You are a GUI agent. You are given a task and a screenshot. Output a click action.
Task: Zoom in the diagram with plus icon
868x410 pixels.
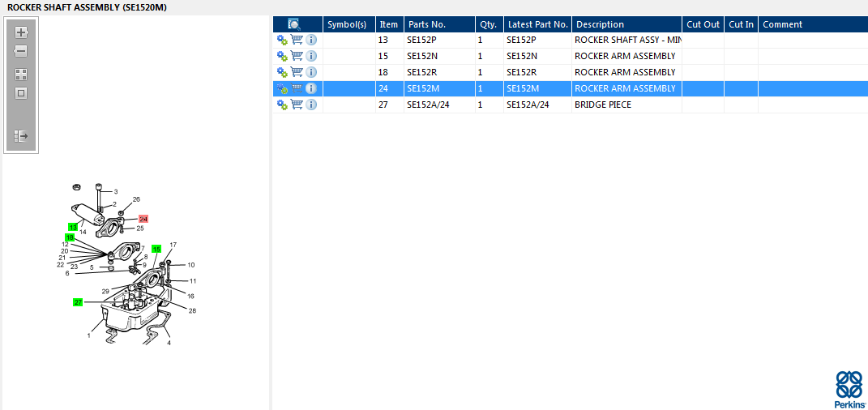point(21,32)
